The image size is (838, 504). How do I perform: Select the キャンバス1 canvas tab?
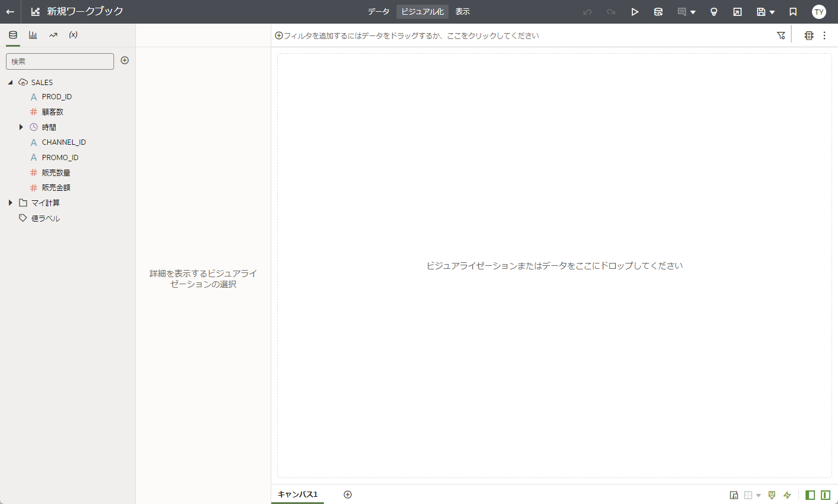(x=298, y=495)
